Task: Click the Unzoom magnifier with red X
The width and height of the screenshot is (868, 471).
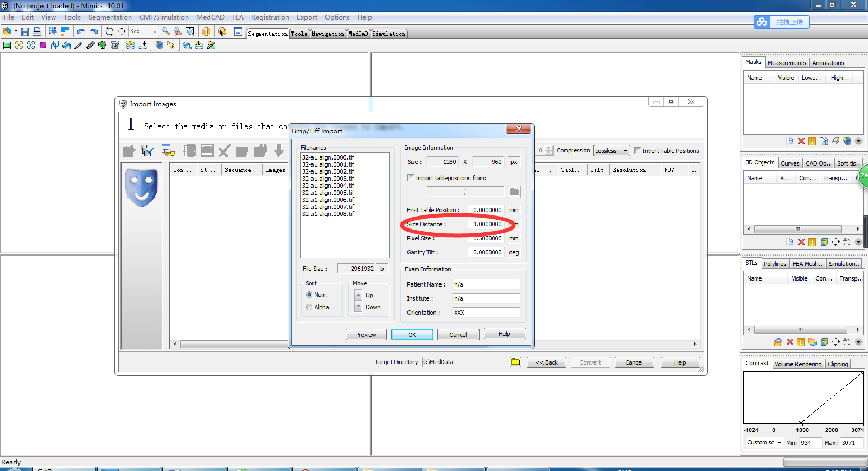Action: click(x=178, y=31)
